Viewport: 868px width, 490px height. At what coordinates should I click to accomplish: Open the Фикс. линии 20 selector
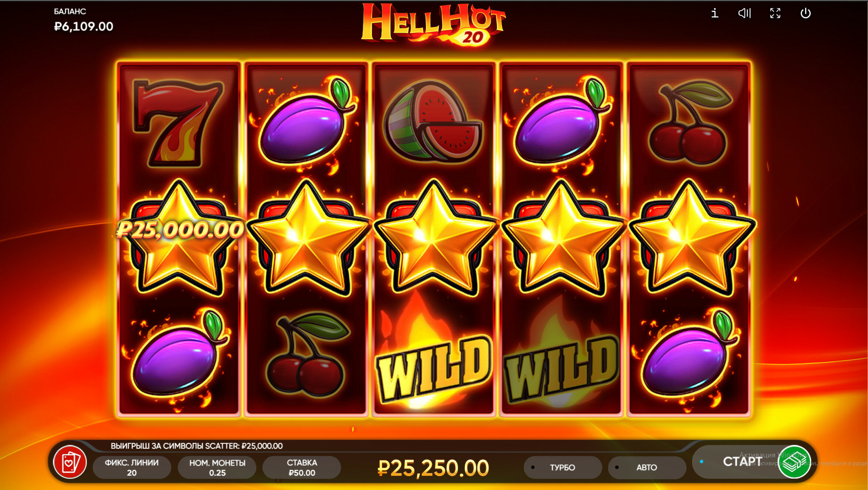(x=132, y=467)
